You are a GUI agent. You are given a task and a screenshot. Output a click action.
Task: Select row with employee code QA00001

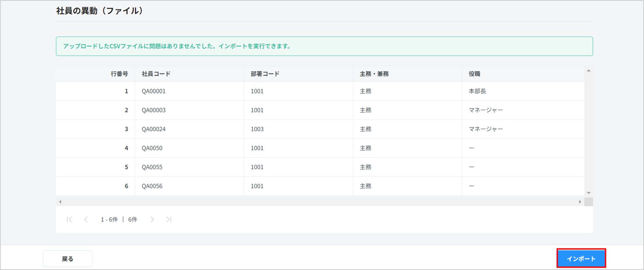coord(154,91)
